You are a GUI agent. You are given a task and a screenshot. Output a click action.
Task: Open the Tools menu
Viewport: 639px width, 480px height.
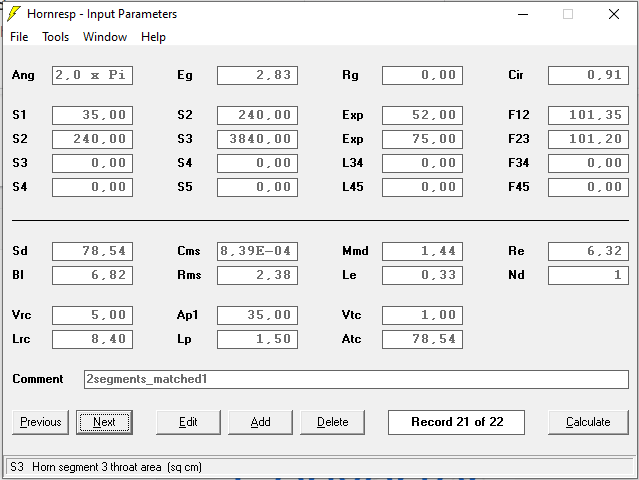56,37
